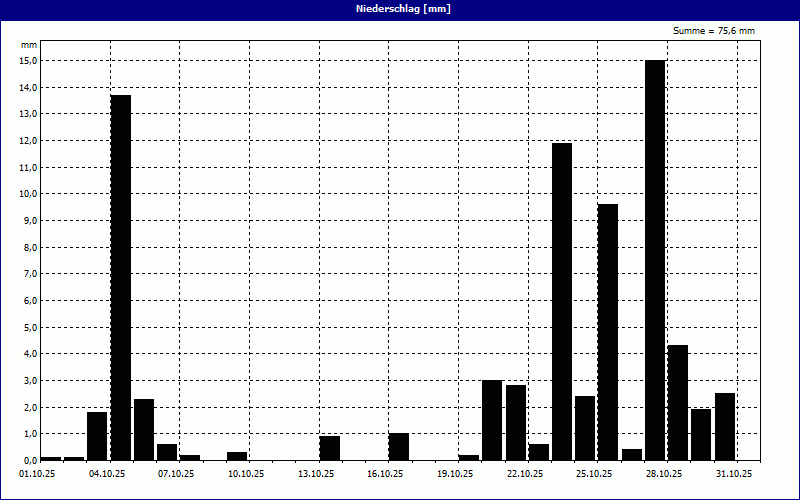Click the 5,0 y-axis label
The width and height of the screenshot is (800, 500).
tap(29, 327)
